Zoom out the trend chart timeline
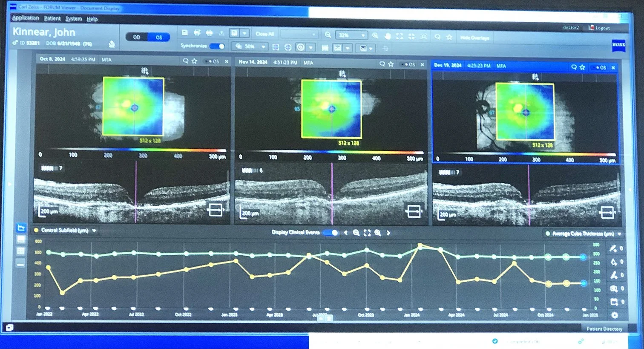 tap(356, 233)
